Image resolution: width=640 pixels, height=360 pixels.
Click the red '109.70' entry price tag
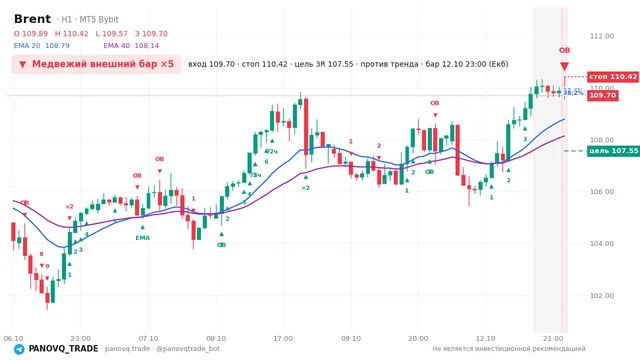coord(602,96)
